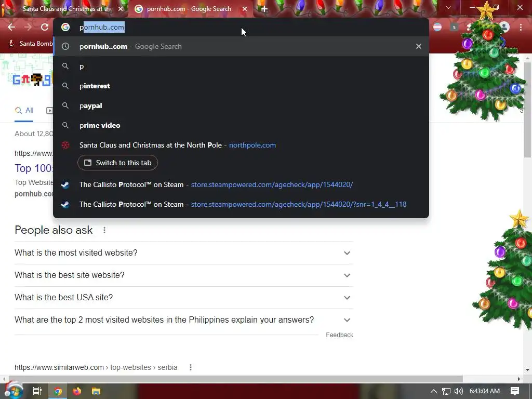Click the Google icon in the address bar
This screenshot has height=399, width=532.
pyautogui.click(x=65, y=27)
